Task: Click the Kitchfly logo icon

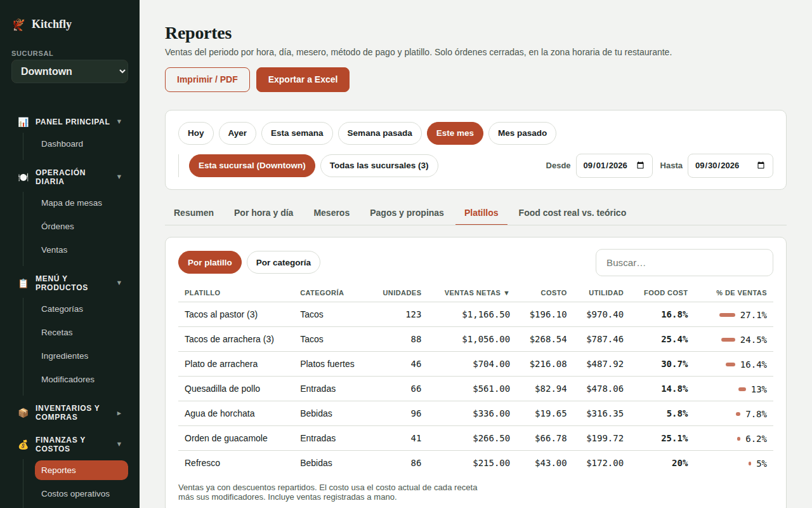Action: pos(18,25)
